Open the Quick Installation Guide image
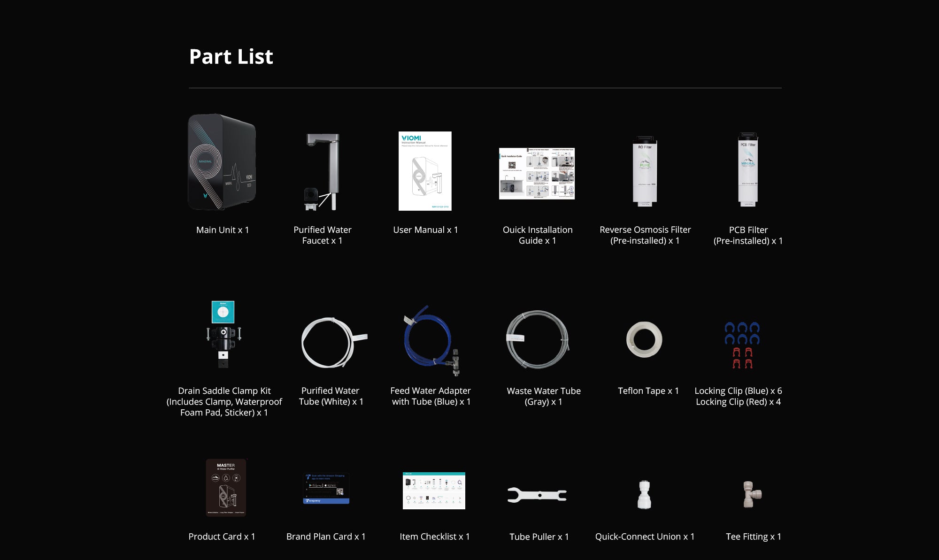Screen dimensions: 939x560 (537, 173)
